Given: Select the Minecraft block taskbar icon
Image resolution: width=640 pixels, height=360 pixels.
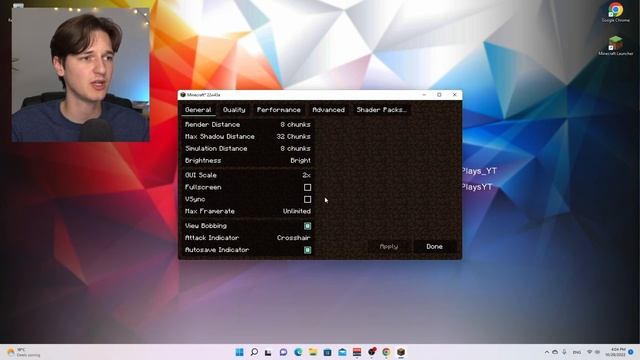Looking at the screenshot, I should tap(401, 352).
